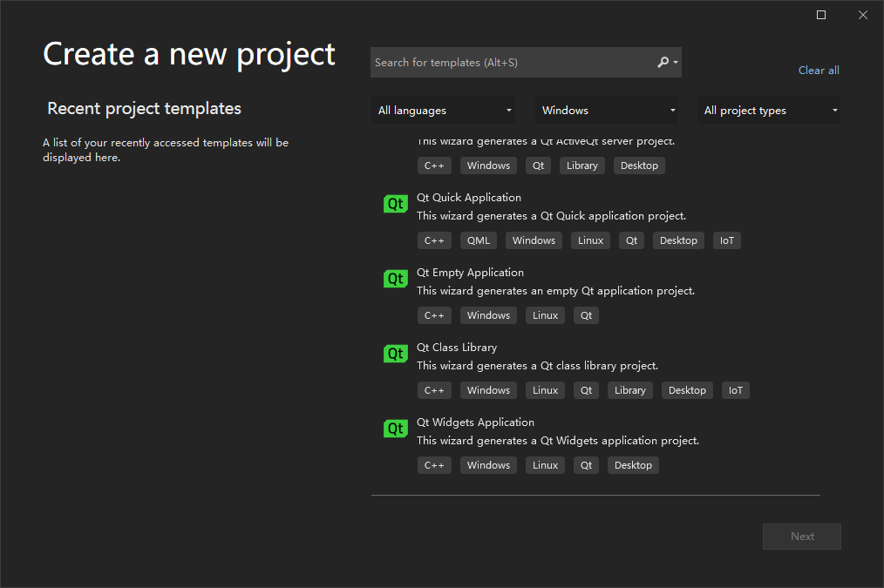The image size is (884, 588).
Task: Click the Desktop tag under Qt Class Library
Action: 687,390
